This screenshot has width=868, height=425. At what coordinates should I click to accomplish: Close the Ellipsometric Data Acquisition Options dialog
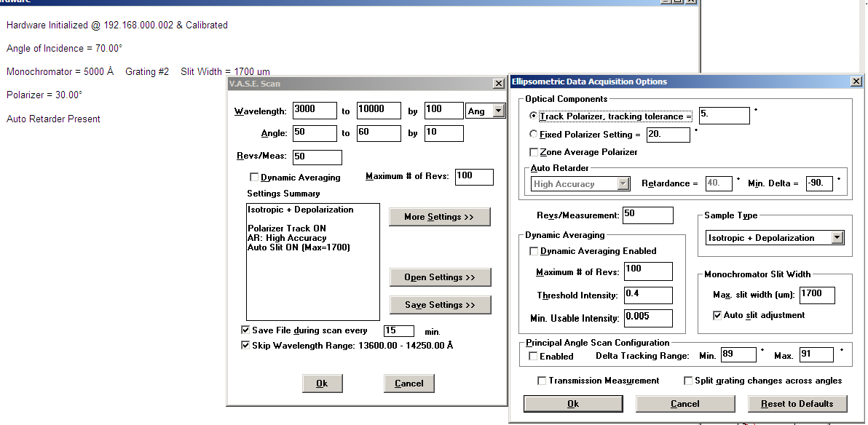pos(856,82)
